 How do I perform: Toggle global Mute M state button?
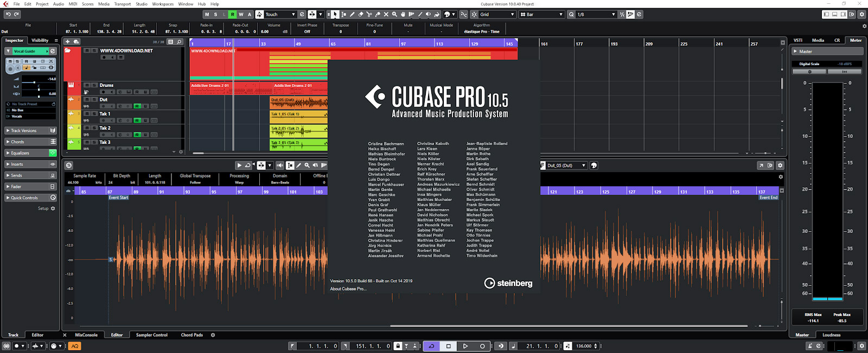click(207, 14)
